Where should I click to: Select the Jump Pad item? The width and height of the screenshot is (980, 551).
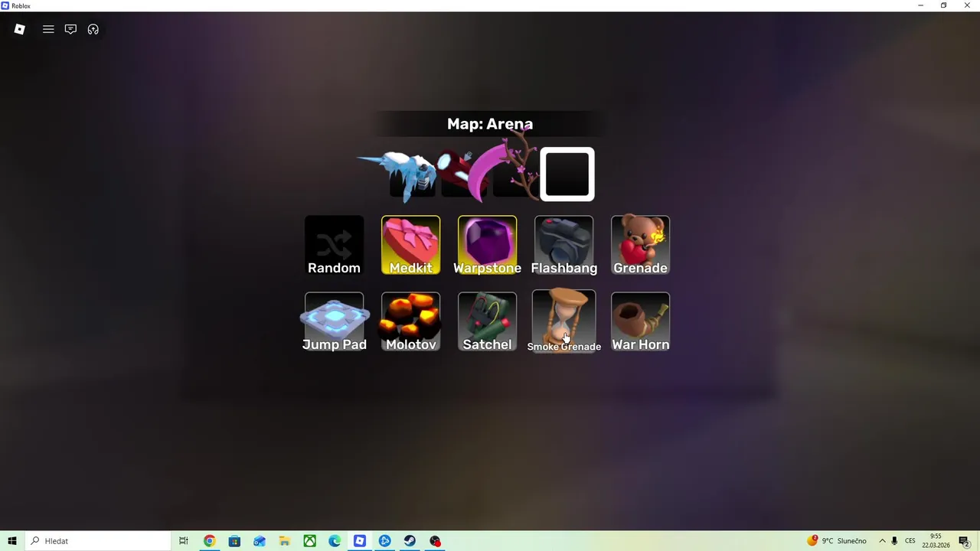(334, 322)
